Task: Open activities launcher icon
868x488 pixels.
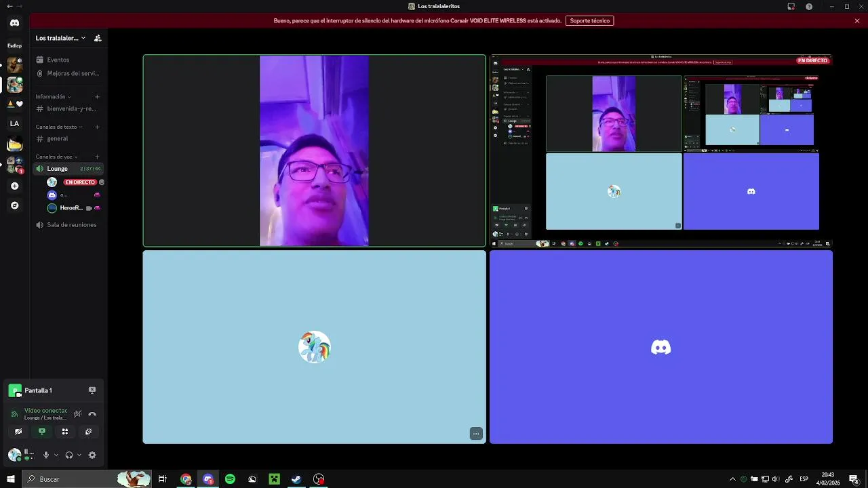Action: (x=65, y=431)
